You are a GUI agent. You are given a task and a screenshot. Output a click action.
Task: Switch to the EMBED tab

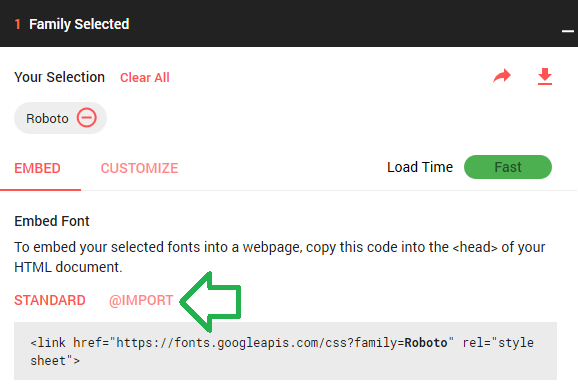coord(37,168)
